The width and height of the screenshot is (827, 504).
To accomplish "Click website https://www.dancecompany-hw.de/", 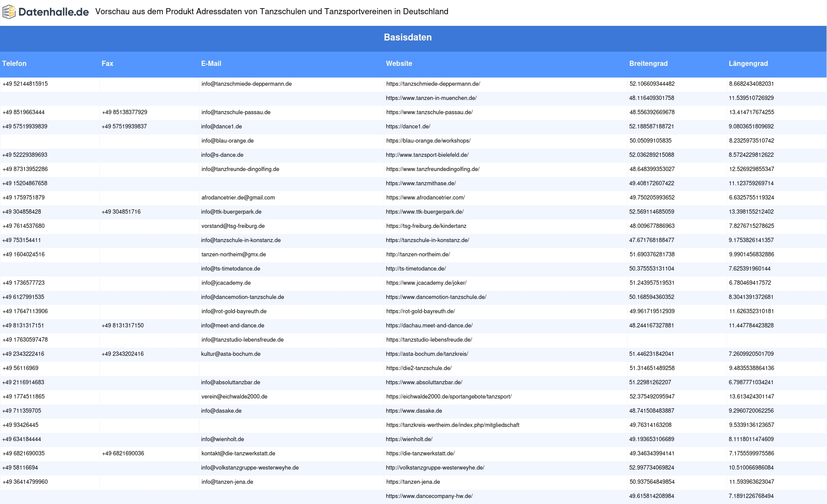I will coord(429,496).
